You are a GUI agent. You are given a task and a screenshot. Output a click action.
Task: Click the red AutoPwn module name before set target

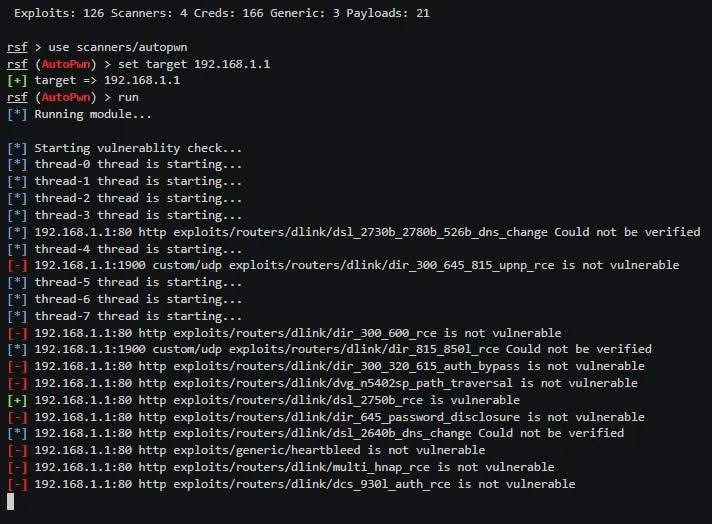[x=66, y=64]
